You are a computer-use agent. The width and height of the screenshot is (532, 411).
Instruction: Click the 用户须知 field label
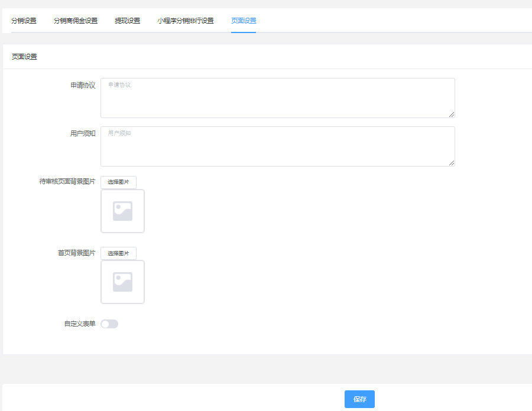pyautogui.click(x=83, y=133)
